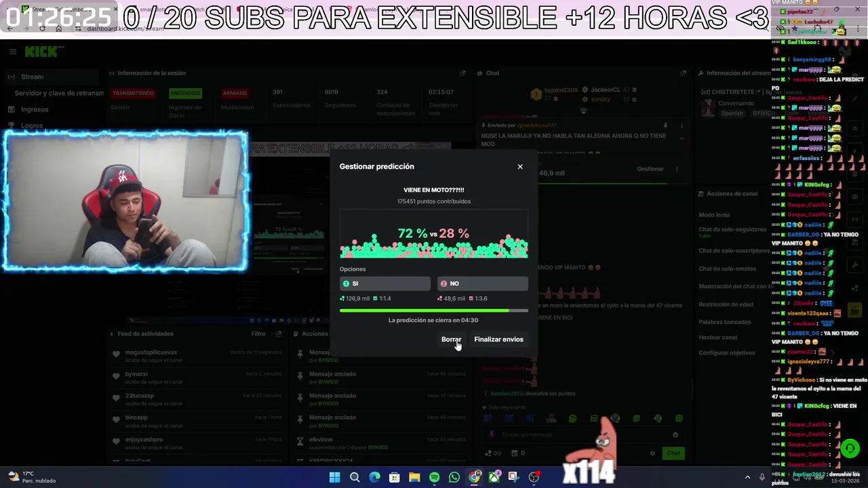Screen dimensions: 868x488
Task: Show hidden system tray icons
Action: (x=748, y=477)
